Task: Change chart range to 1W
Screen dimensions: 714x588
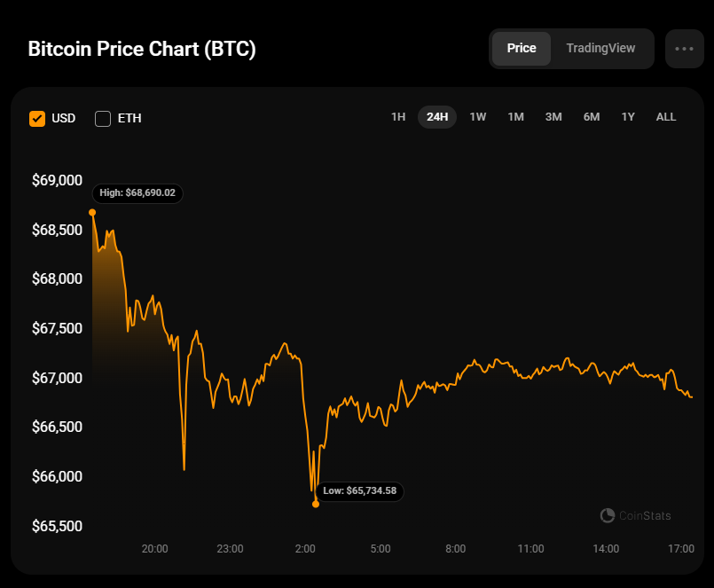Action: click(478, 117)
